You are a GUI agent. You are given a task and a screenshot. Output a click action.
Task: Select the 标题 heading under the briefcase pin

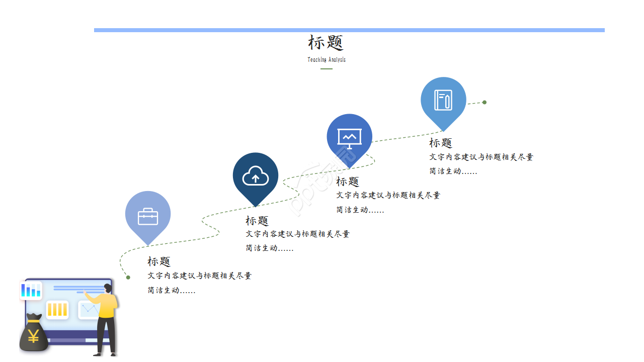[x=159, y=261]
